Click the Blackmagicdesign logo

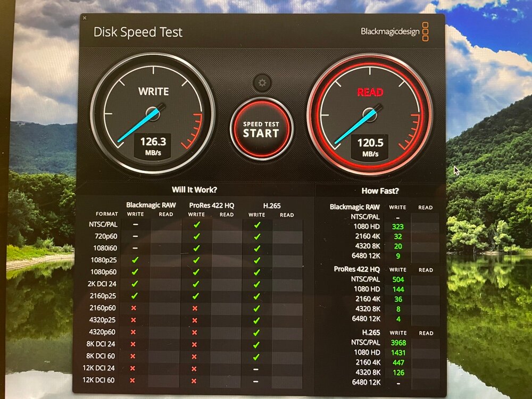click(x=395, y=32)
